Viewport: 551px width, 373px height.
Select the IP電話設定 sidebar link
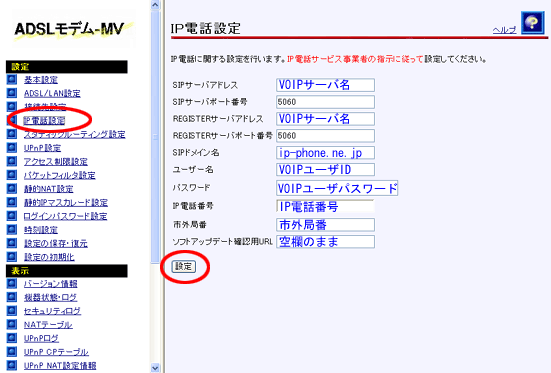44,121
